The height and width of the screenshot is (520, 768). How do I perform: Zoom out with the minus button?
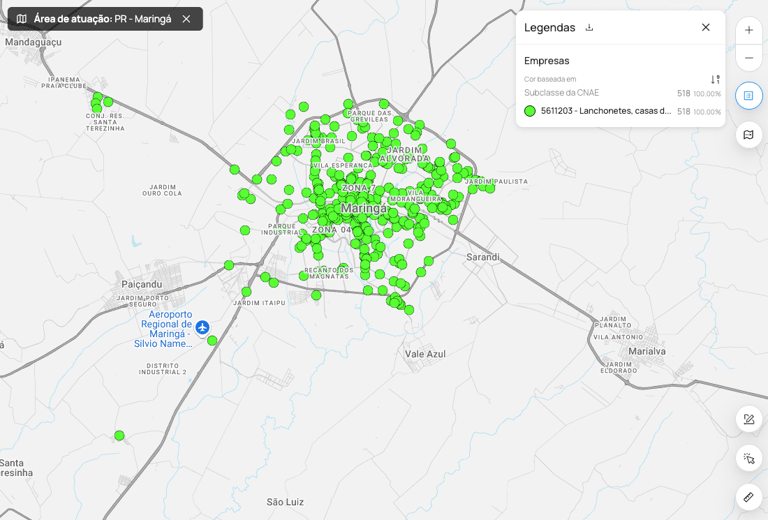click(x=749, y=58)
